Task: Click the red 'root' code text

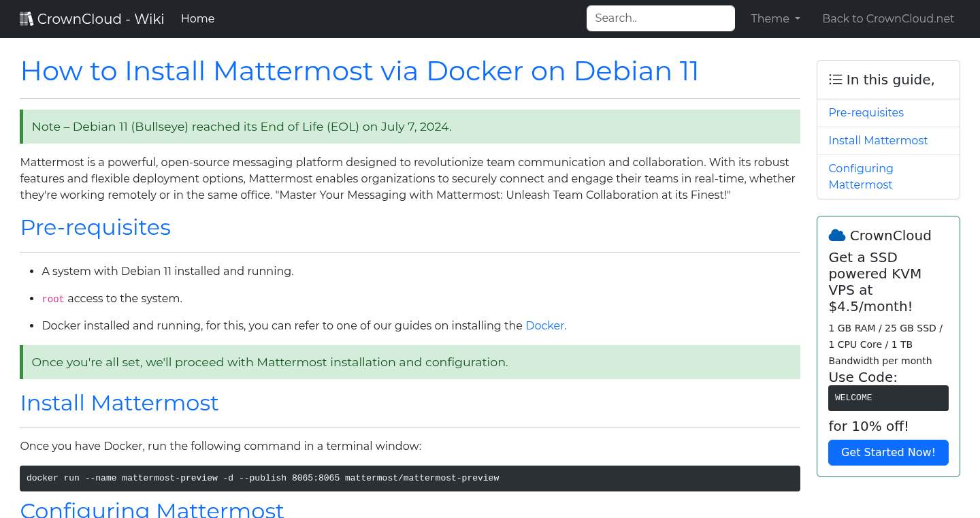Action: [x=53, y=299]
